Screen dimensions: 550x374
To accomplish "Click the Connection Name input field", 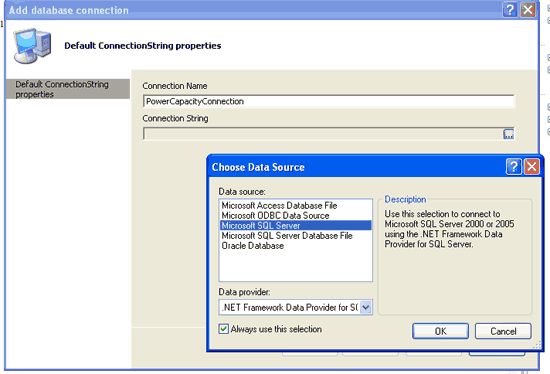I will [329, 101].
